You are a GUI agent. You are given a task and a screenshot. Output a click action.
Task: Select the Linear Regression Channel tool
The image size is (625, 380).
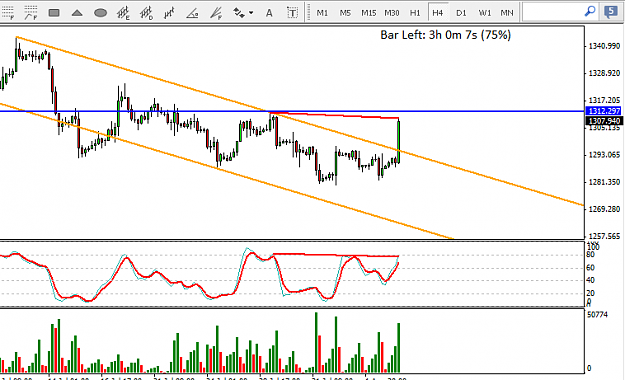[x=169, y=13]
